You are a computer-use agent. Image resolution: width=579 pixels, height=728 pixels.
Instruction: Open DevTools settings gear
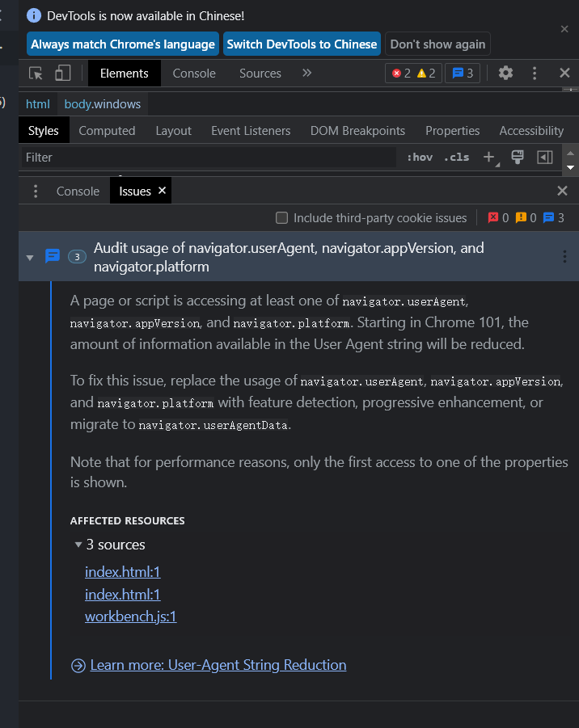(x=505, y=73)
